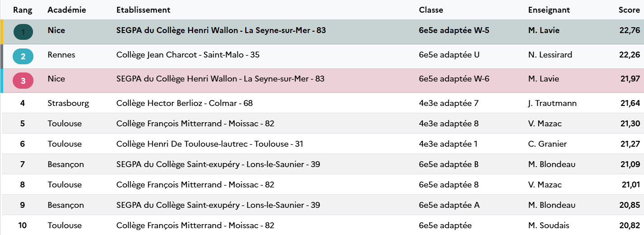Viewport: 644px width, 235px height.
Task: Click teacher M. Soudais
Action: 549,225
